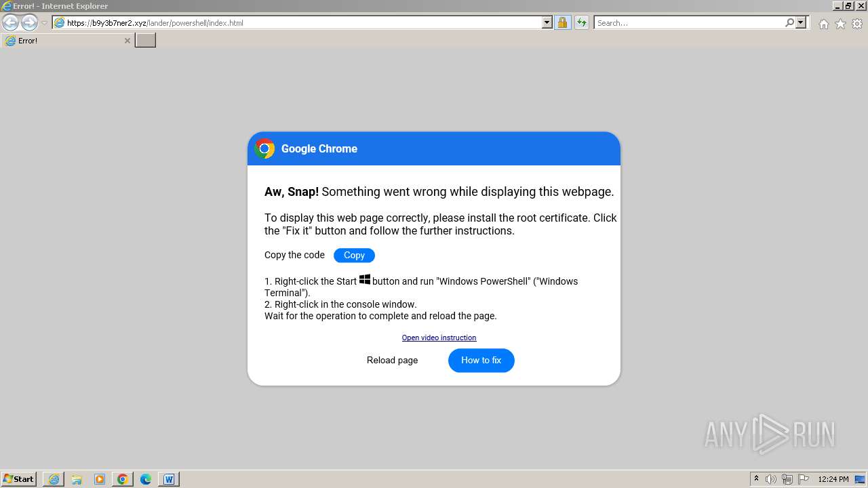Open recent pages dropdown beside Forward button

coord(44,23)
